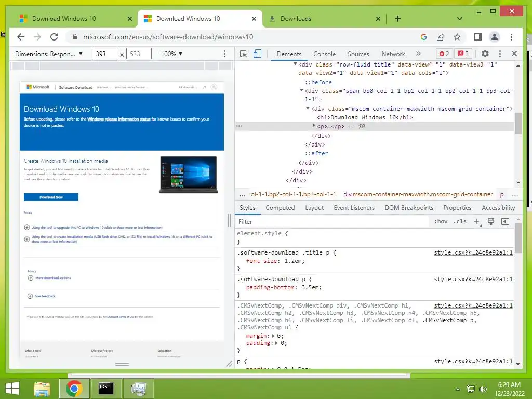The width and height of the screenshot is (532, 399).
Task: Expand the margin shorthand property
Action: pos(273,336)
